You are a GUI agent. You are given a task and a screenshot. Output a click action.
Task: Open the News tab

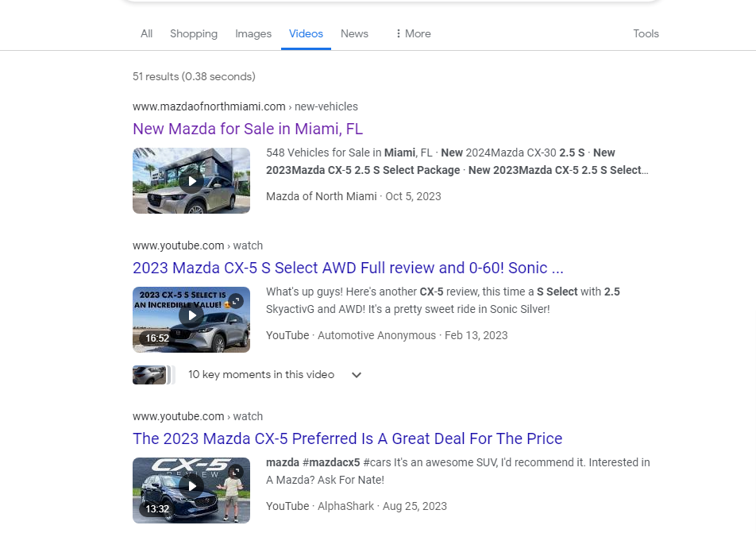tap(354, 34)
